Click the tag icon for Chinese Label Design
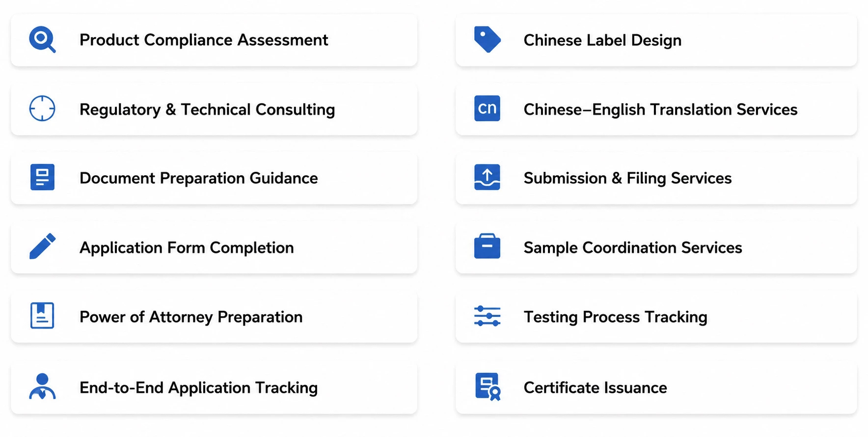This screenshot has width=868, height=437. (x=487, y=39)
